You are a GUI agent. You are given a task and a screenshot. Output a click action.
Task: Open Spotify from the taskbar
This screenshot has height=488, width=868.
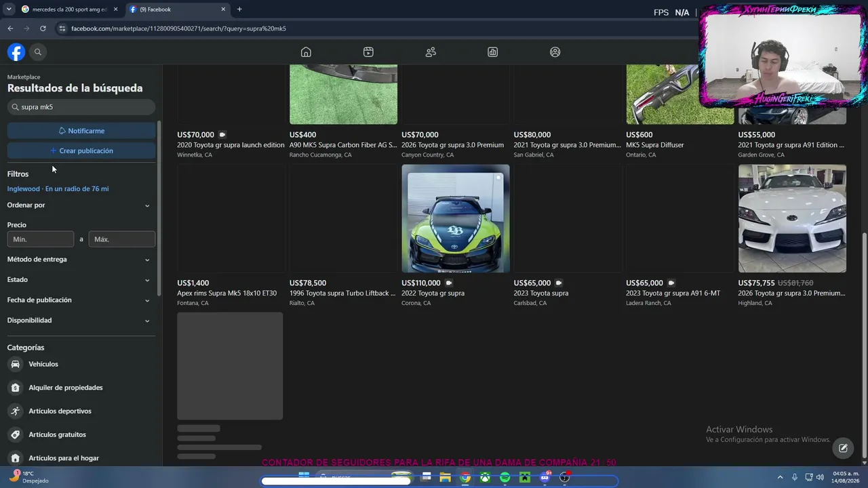point(505,478)
